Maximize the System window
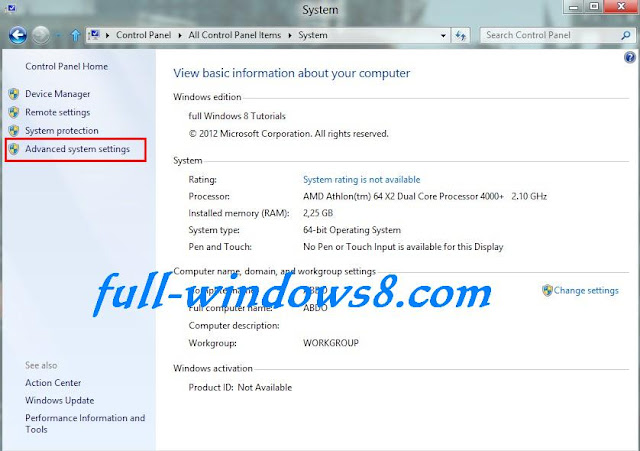The image size is (640, 451). [x=594, y=7]
